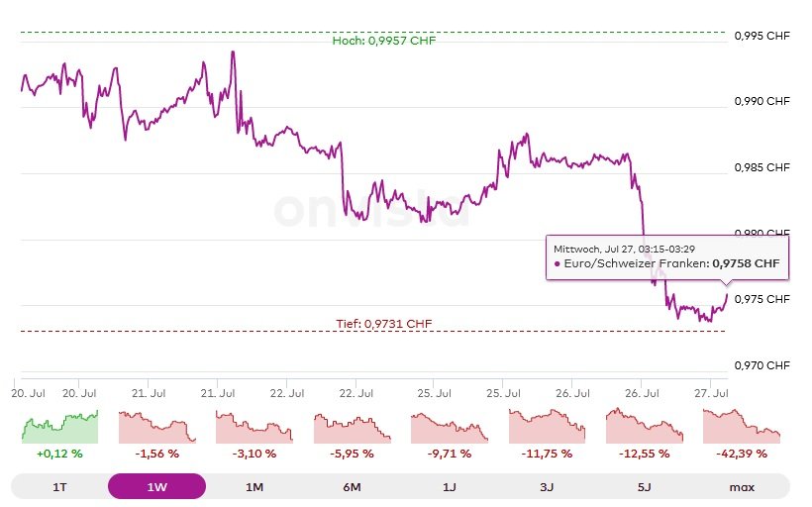Choose the 1J time range
Screen dimensions: 812x507
[450, 486]
